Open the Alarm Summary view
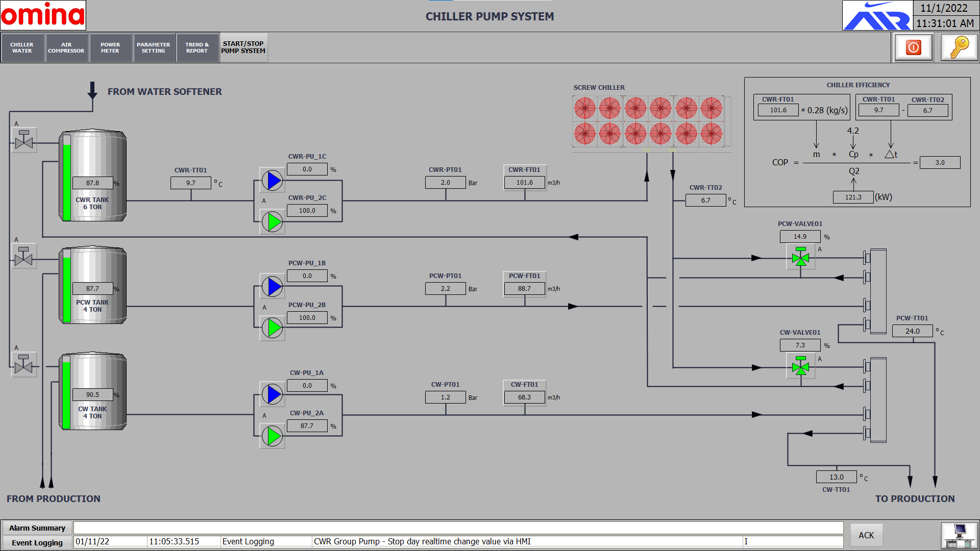Screen dimensions: 980x551 click(37, 528)
